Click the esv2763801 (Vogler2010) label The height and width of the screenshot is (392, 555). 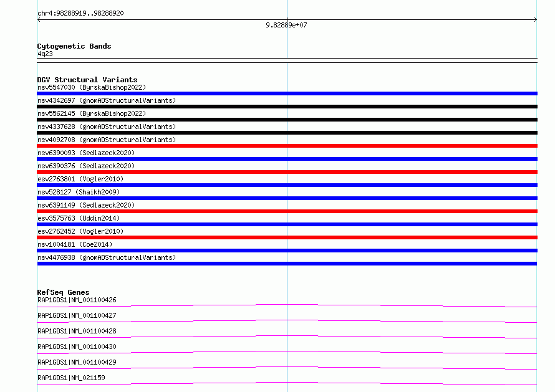[x=80, y=179]
